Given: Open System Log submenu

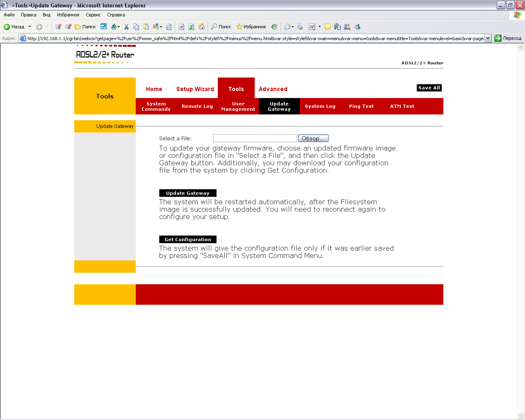Looking at the screenshot, I should pyautogui.click(x=320, y=106).
